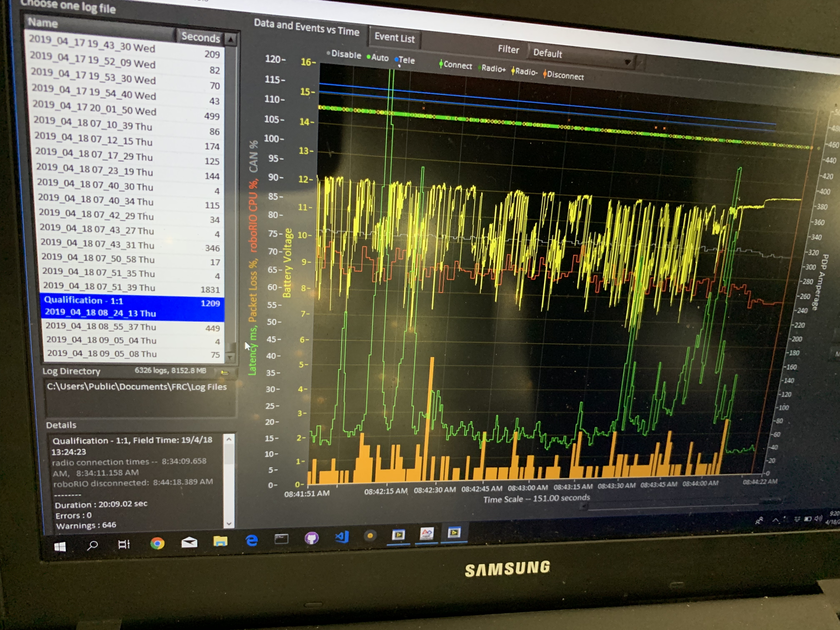
Task: Select the Qualification - 1:1 log entry
Action: [132, 307]
